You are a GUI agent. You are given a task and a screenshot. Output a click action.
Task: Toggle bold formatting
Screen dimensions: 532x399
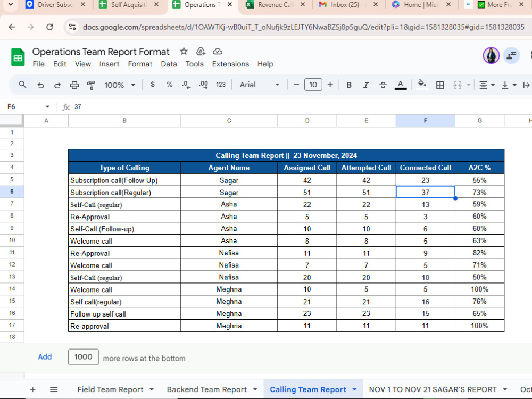pos(349,85)
